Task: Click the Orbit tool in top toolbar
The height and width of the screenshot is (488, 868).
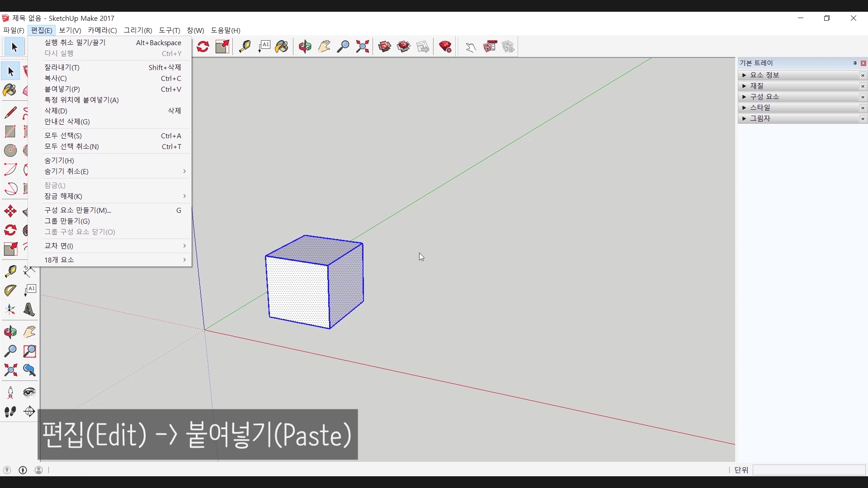Action: (x=305, y=47)
